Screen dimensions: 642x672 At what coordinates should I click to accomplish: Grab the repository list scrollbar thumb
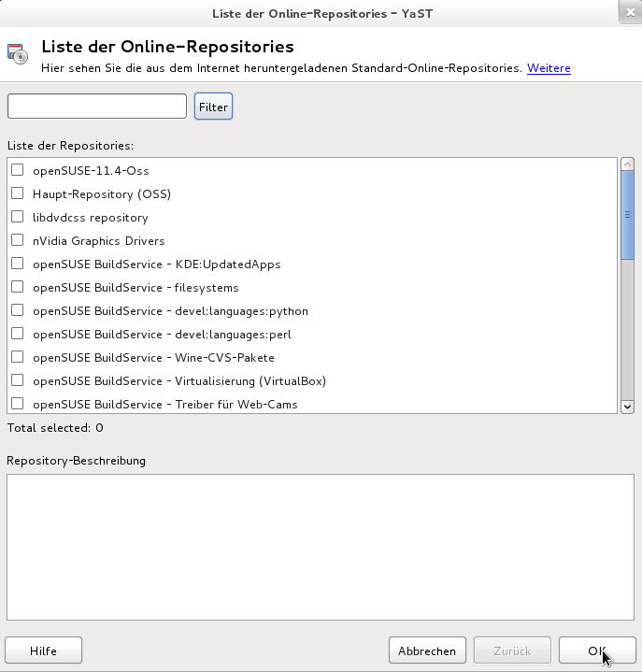click(627, 215)
